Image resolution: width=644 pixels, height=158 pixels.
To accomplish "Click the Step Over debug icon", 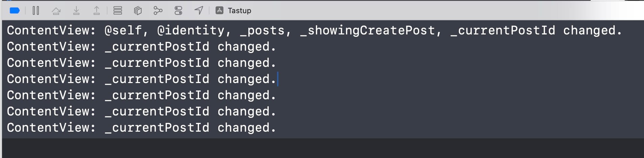I will tap(56, 11).
